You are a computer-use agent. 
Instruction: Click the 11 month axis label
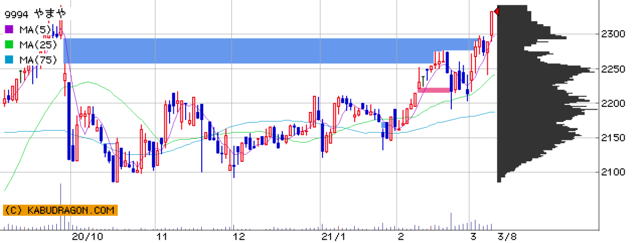163,237
